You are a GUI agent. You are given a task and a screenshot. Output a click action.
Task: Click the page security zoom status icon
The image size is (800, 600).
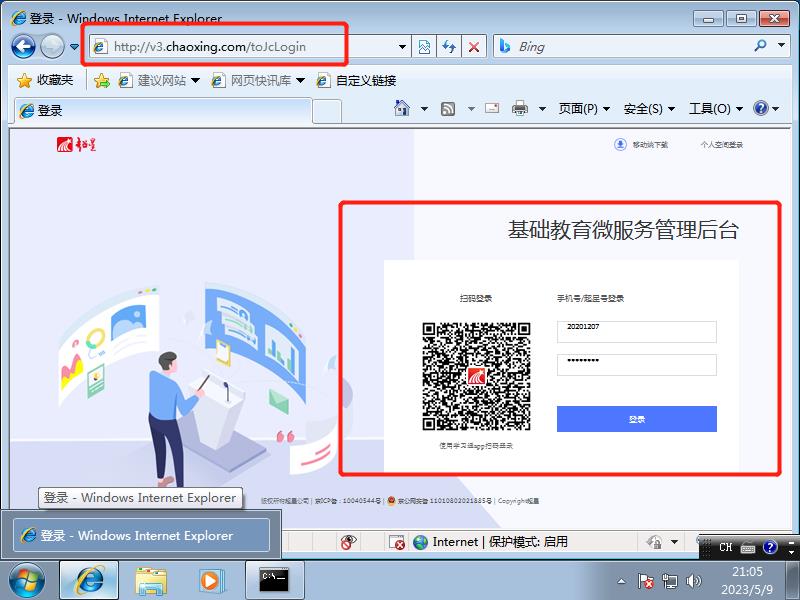point(654,541)
